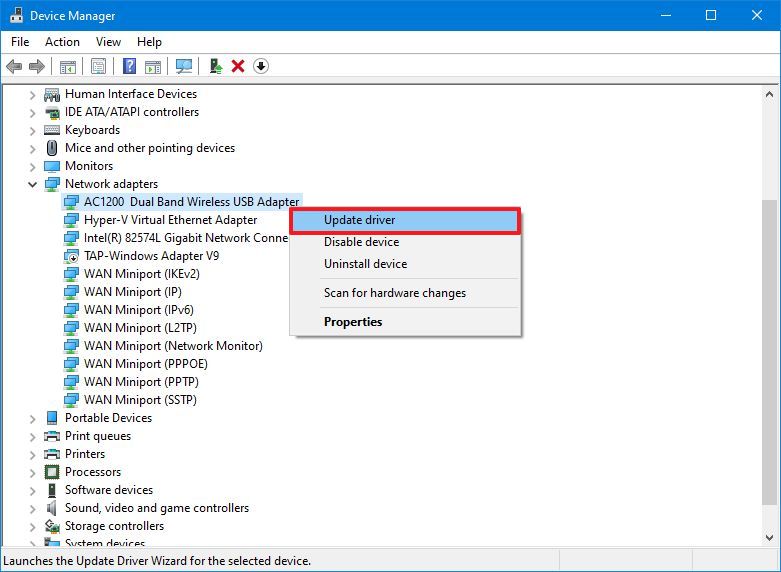
Task: Expand the Software devices node
Action: [32, 490]
